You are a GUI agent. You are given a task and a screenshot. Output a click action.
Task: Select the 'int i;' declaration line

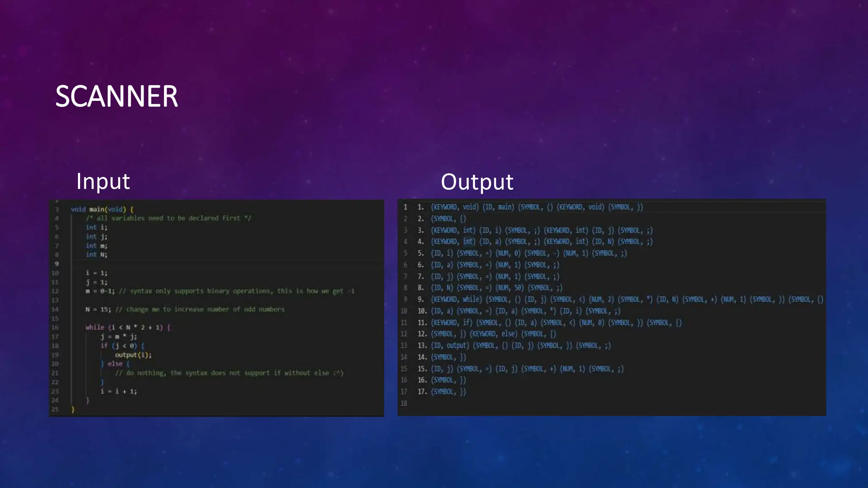click(97, 227)
